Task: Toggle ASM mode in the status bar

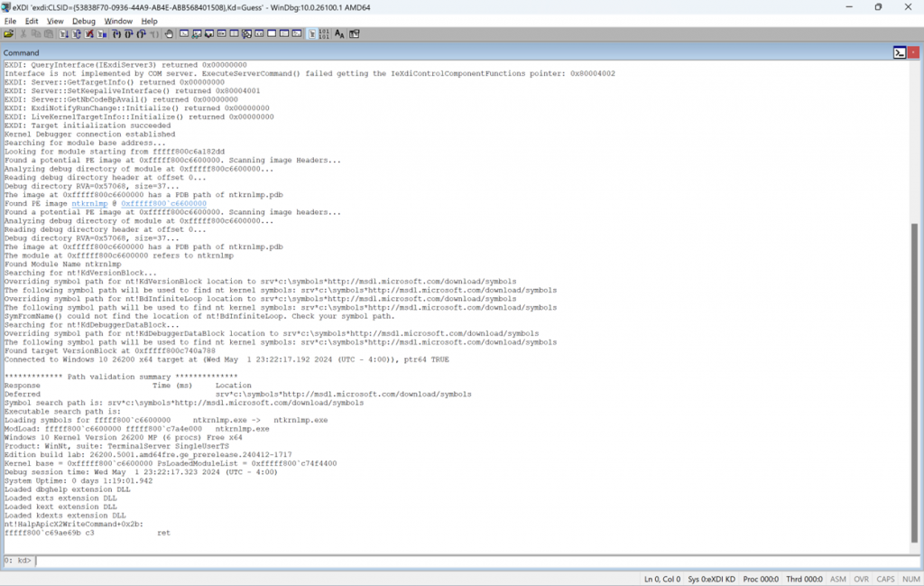Action: tap(837, 579)
